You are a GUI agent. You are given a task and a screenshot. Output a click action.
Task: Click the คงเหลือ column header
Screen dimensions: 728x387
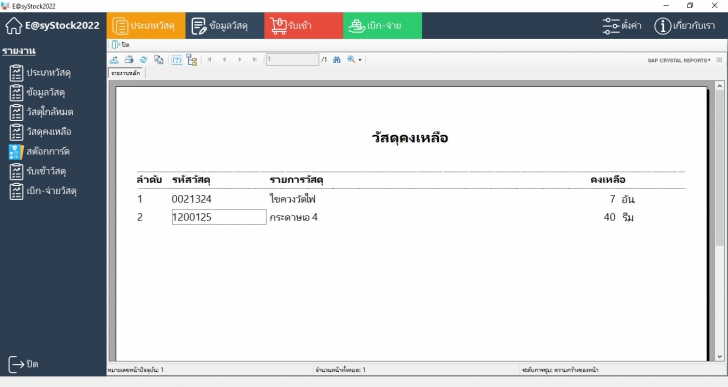(x=608, y=180)
